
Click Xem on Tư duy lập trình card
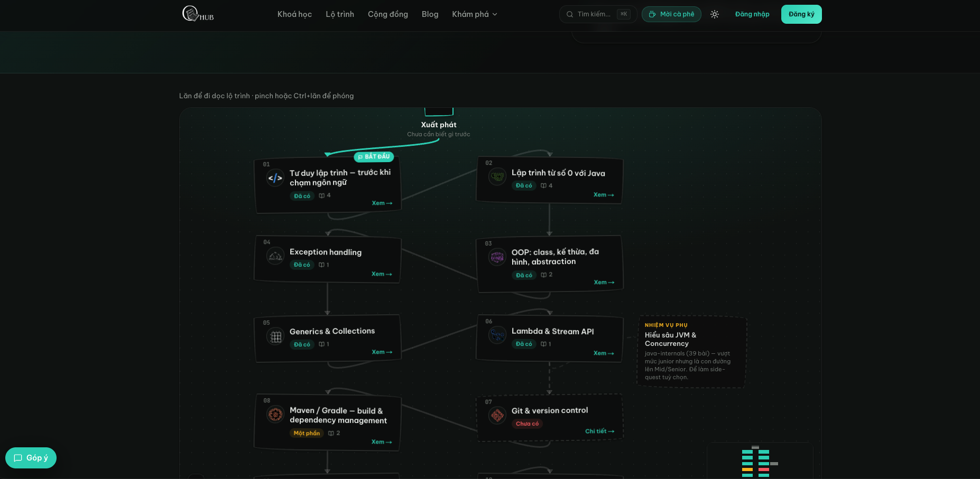pos(382,203)
